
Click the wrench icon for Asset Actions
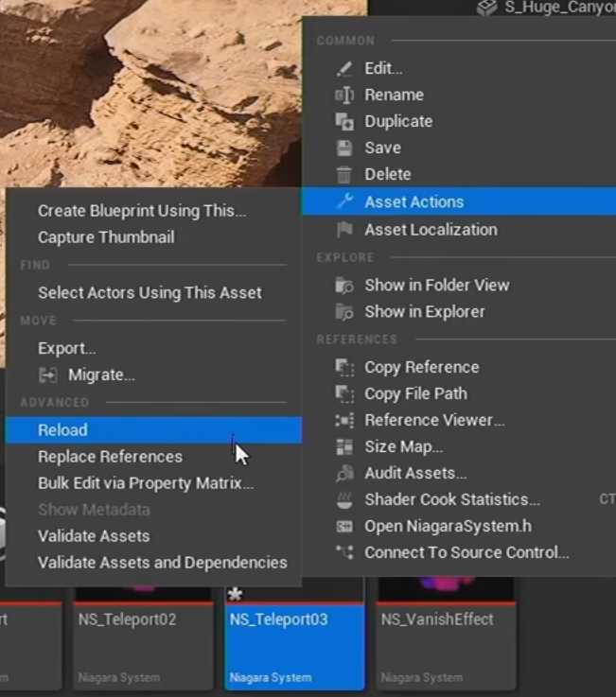click(x=344, y=201)
